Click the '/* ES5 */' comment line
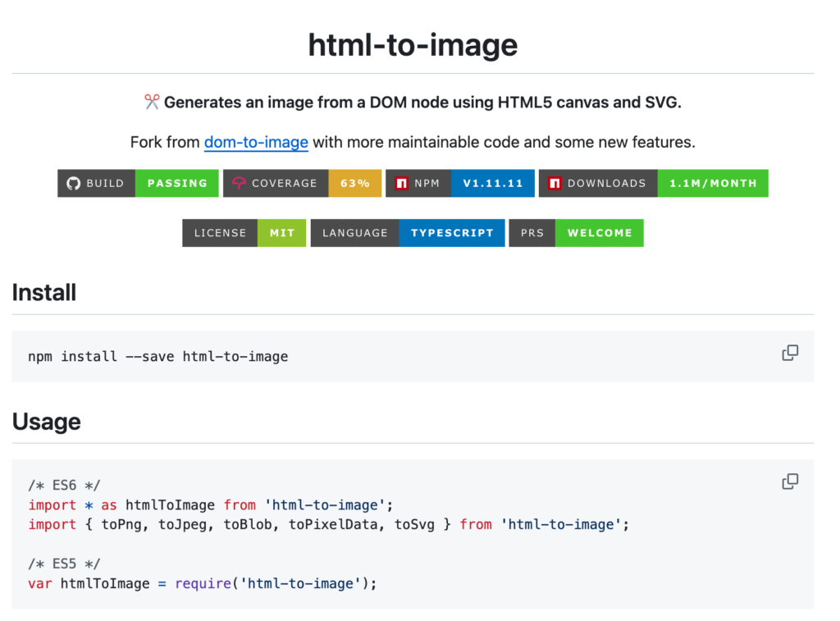Image resolution: width=840 pixels, height=621 pixels. pos(64,564)
